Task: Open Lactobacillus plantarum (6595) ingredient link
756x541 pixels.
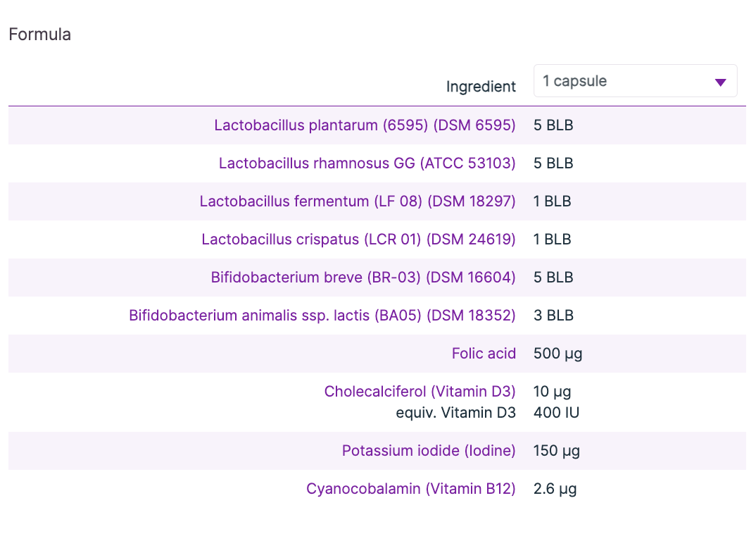Action: click(365, 125)
